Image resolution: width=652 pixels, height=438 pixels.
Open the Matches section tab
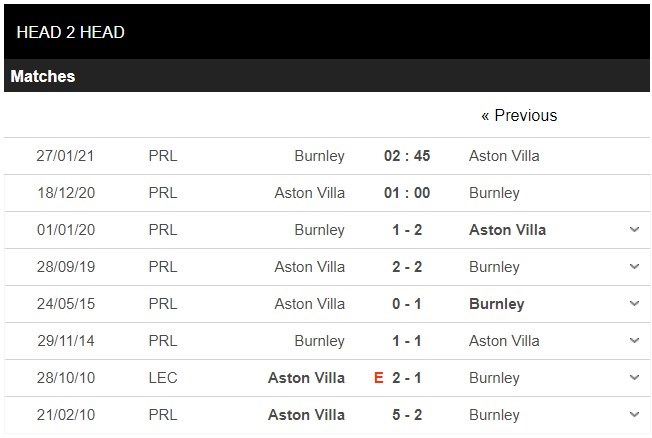[43, 76]
